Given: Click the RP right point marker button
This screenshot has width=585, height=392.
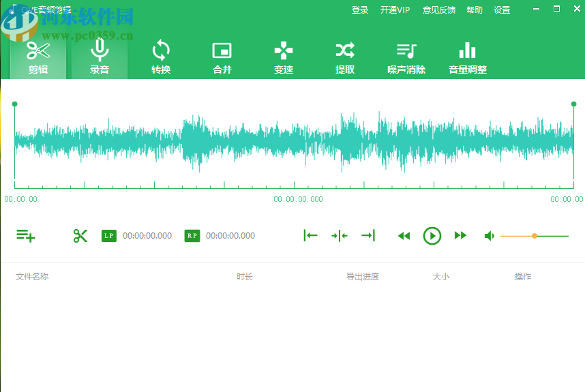Looking at the screenshot, I should 192,236.
